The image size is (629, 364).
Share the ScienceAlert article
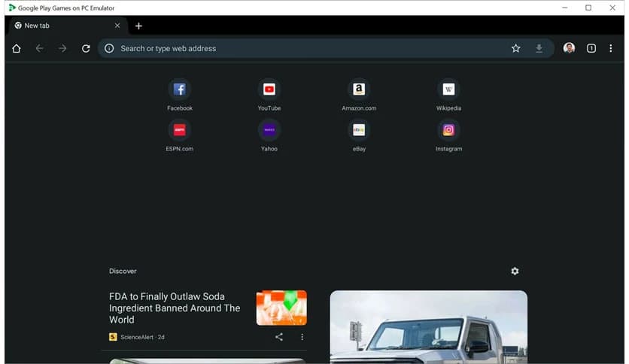pyautogui.click(x=279, y=337)
